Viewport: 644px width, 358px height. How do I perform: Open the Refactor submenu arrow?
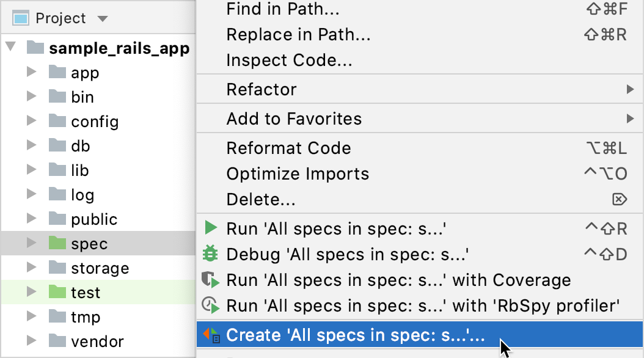tap(631, 89)
